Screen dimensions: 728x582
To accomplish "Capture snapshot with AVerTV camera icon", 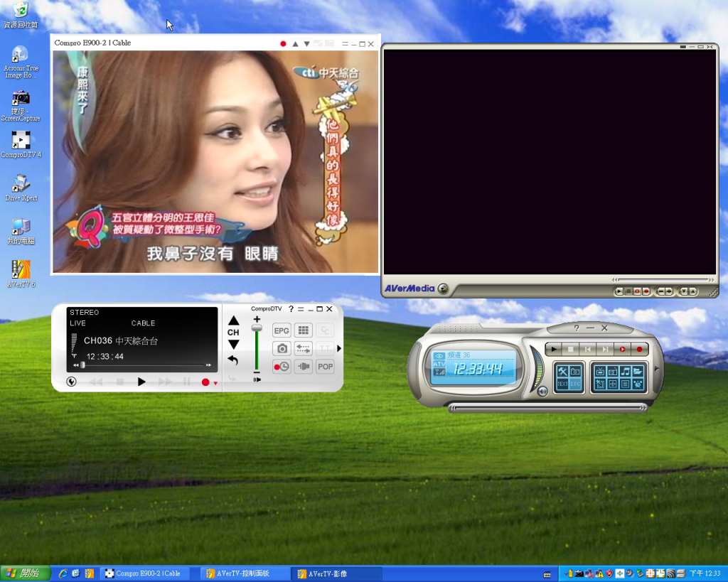I will [575, 371].
